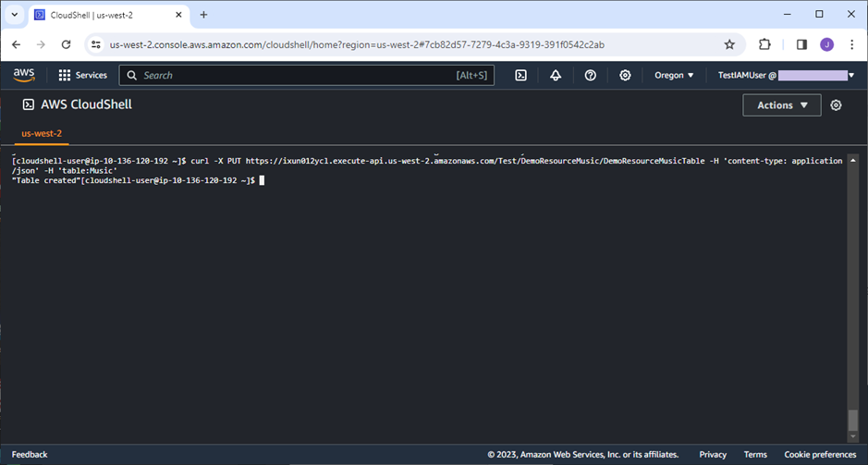The height and width of the screenshot is (465, 868).
Task: Click the site information icon in address bar
Action: (96, 45)
